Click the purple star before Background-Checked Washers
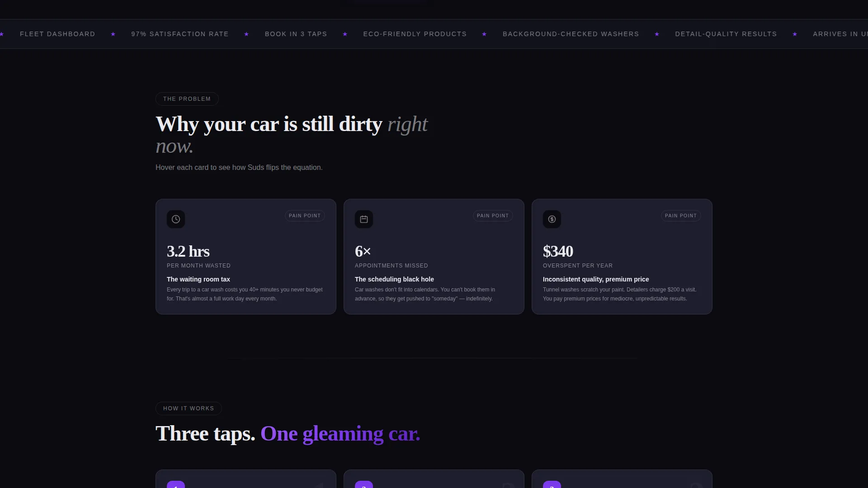Screen dimensions: 868x488 [484, 34]
